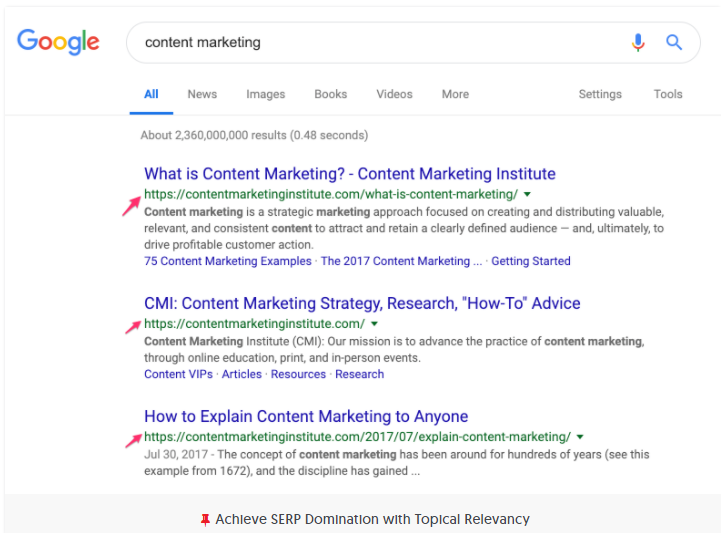This screenshot has width=721, height=533.
Task: Click the blue magnifier search icon
Action: 674,42
